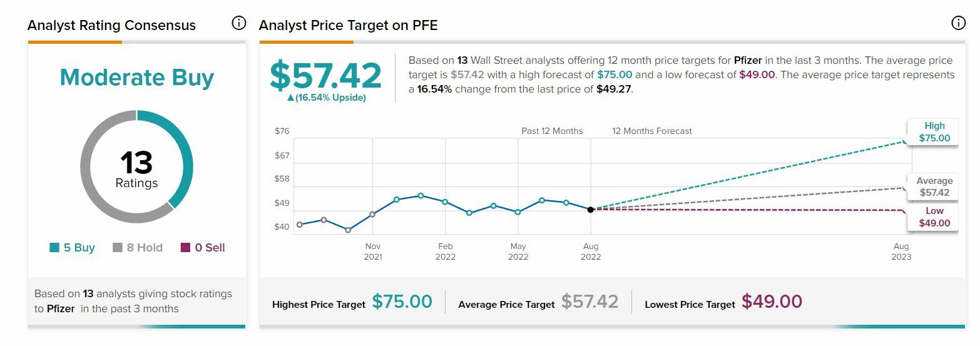This screenshot has width=980, height=346.
Task: Click the Average $57.42 forecast label
Action: pyautogui.click(x=934, y=186)
